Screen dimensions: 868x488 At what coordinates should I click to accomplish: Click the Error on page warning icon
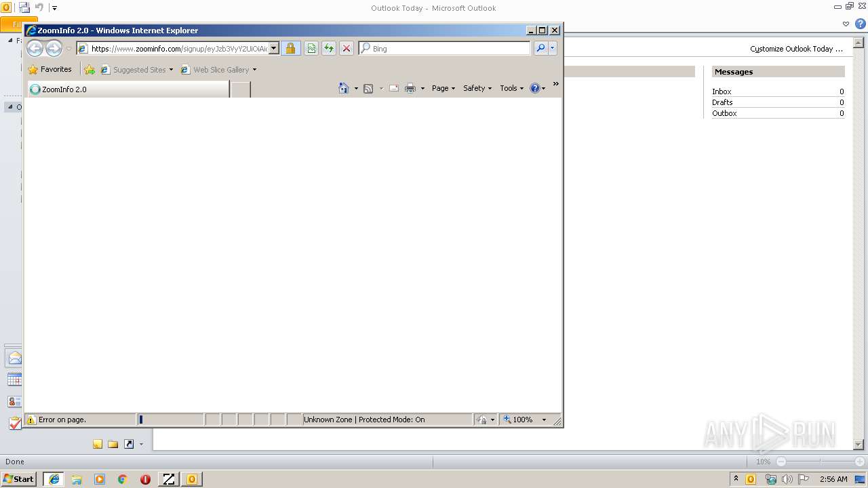click(31, 420)
